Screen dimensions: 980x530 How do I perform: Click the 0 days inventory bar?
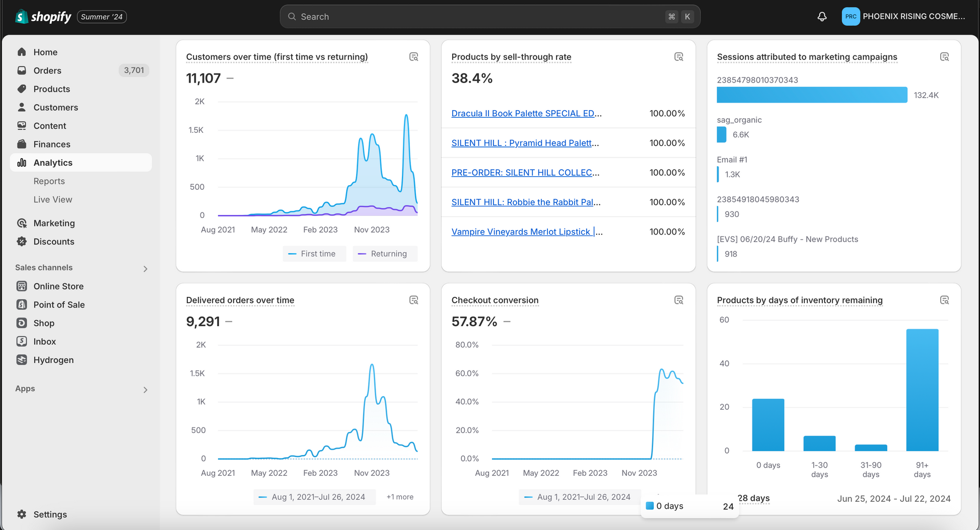point(768,425)
